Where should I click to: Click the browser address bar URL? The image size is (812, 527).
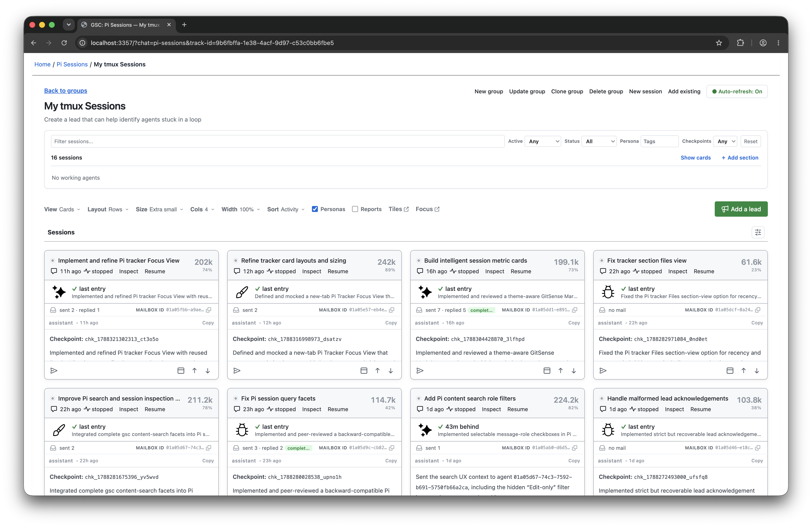(x=212, y=43)
